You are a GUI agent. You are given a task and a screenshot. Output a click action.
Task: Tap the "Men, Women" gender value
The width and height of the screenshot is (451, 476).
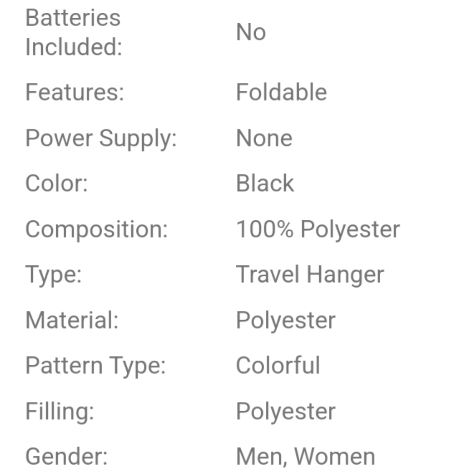tap(306, 457)
